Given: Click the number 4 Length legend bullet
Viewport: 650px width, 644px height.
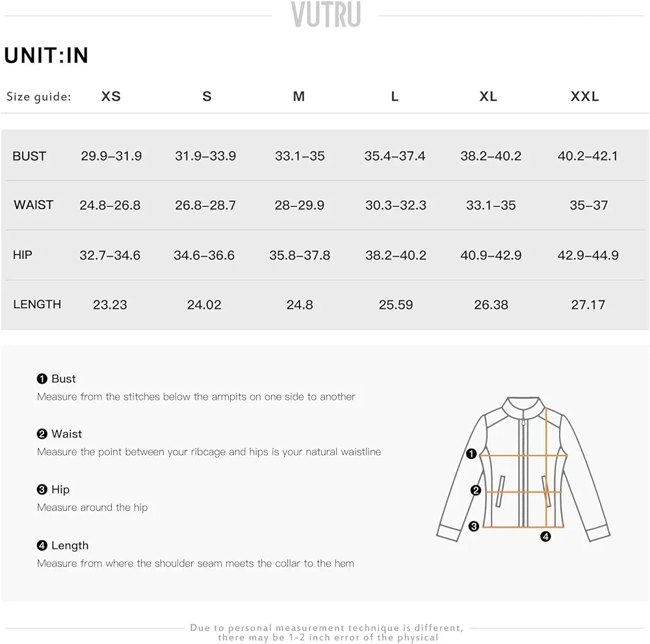Looking at the screenshot, I should 42,545.
